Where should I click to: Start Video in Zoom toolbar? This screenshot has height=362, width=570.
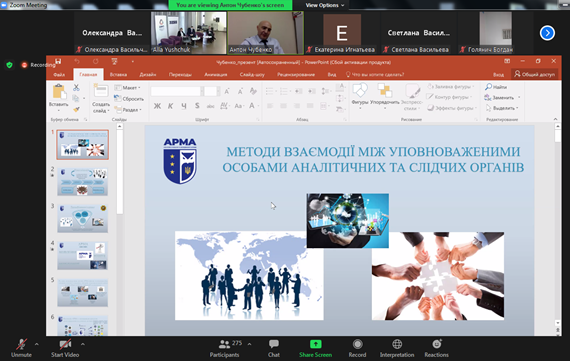65,348
